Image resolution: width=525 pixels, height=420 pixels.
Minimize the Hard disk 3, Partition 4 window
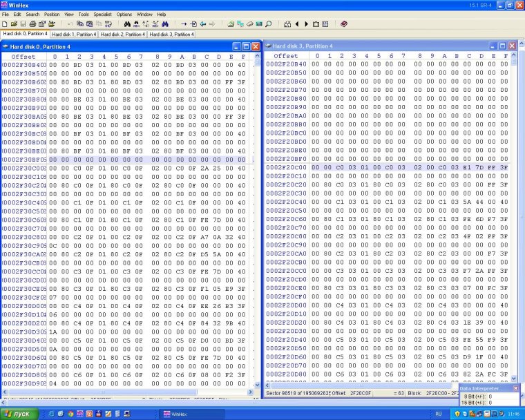pyautogui.click(x=493, y=46)
